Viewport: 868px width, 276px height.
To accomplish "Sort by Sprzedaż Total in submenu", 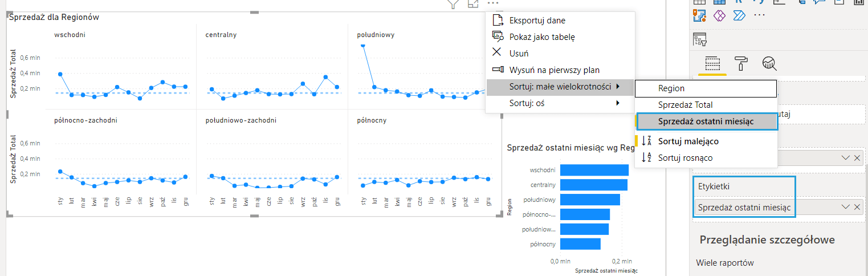I will pyautogui.click(x=685, y=105).
